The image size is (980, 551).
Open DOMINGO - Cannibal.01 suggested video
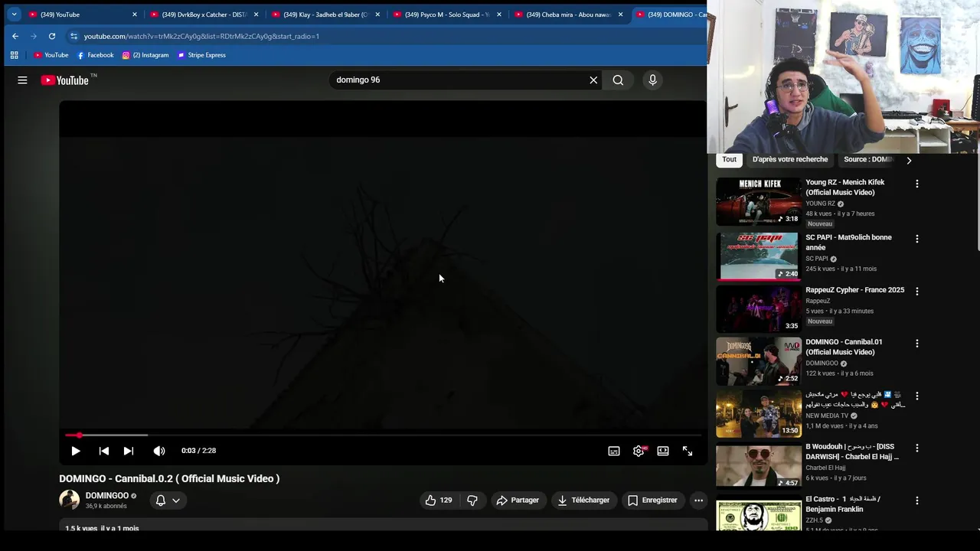tap(759, 361)
